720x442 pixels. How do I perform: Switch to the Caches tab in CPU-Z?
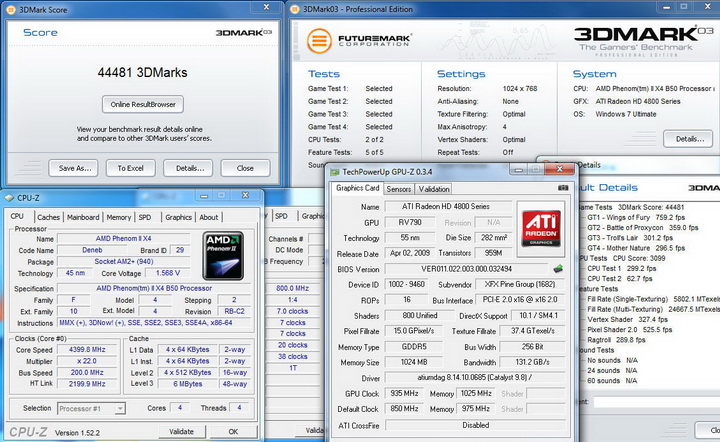coord(48,217)
